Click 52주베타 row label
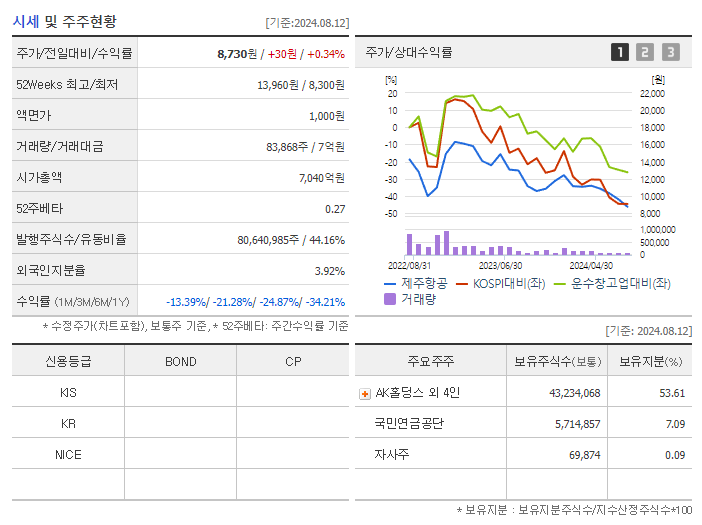 click(x=39, y=209)
